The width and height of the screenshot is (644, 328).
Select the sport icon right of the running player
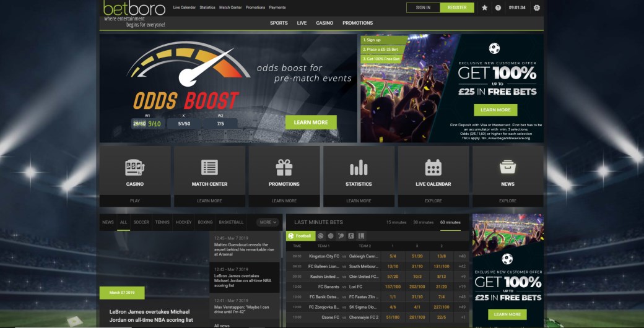coord(362,236)
